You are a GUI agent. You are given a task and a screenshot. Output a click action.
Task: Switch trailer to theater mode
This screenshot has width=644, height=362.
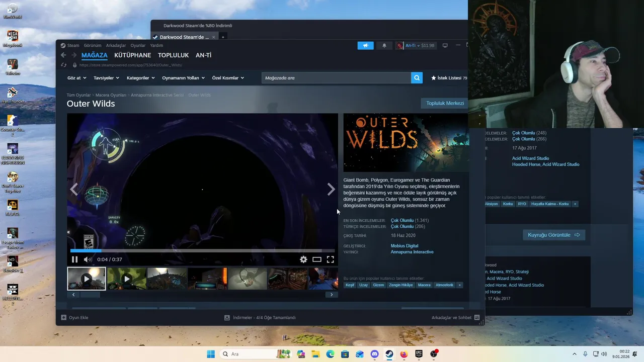pos(317,259)
